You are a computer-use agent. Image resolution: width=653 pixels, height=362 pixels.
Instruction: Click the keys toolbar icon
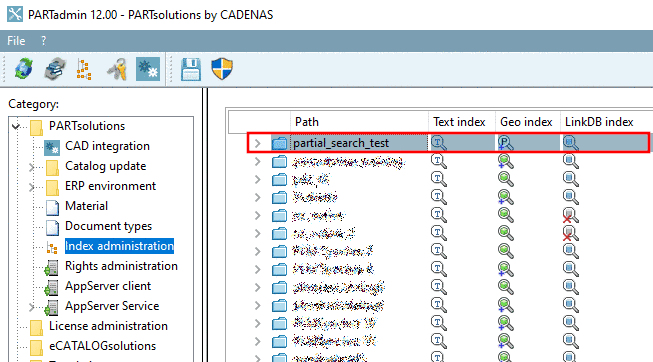point(117,69)
